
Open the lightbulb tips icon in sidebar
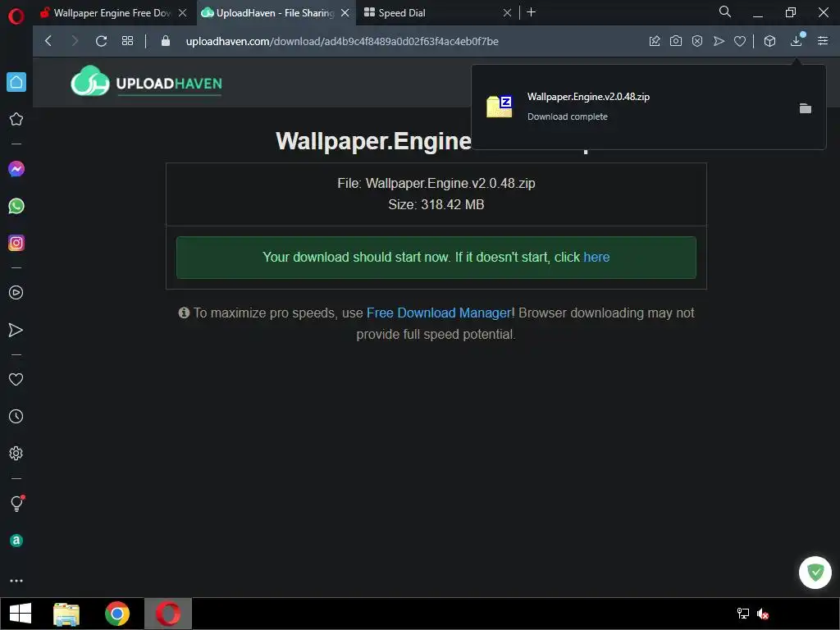click(16, 503)
